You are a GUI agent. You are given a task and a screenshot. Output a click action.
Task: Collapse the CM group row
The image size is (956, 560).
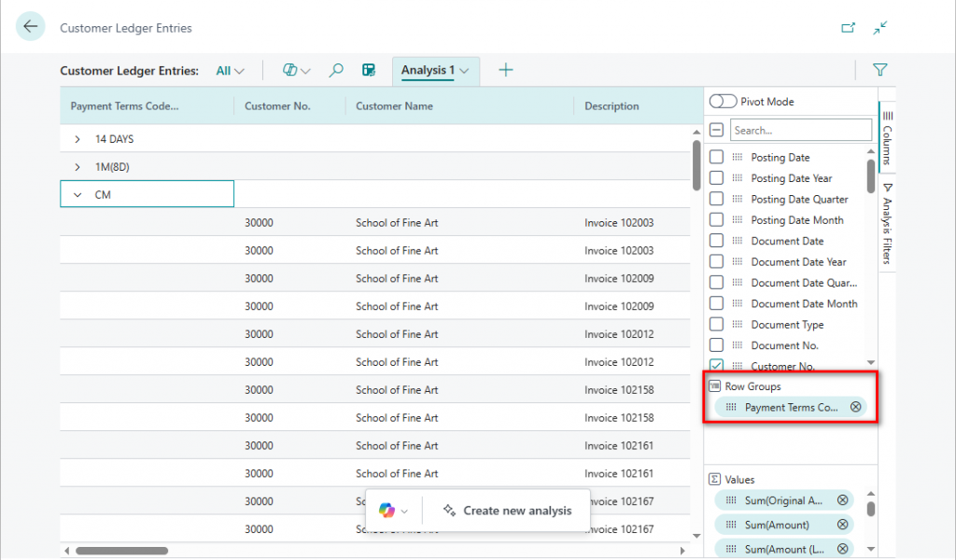[x=77, y=195]
